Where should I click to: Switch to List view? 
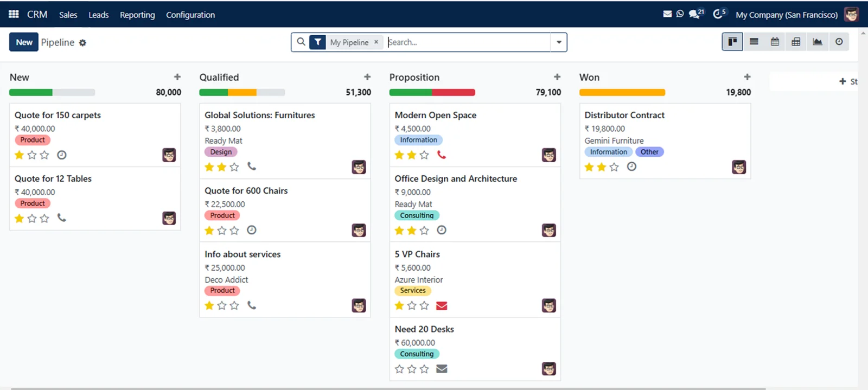click(x=754, y=42)
